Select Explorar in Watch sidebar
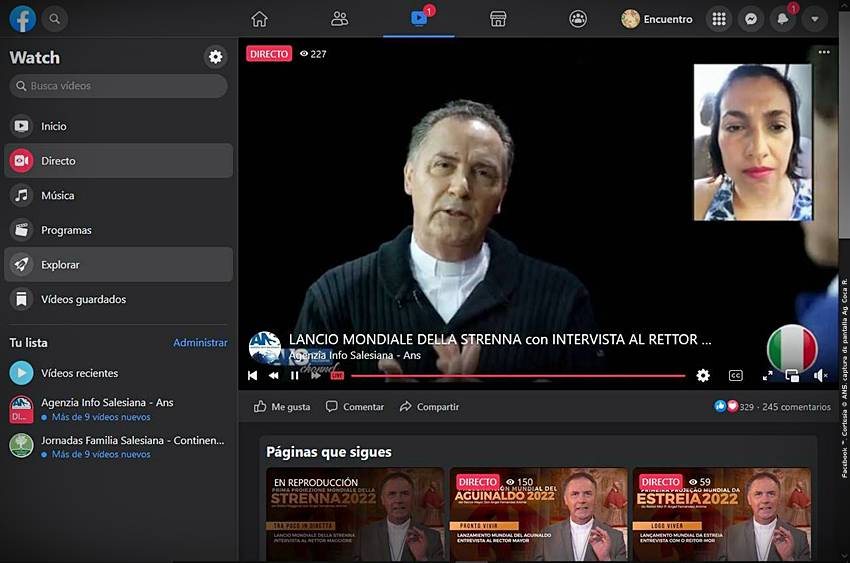 (118, 264)
